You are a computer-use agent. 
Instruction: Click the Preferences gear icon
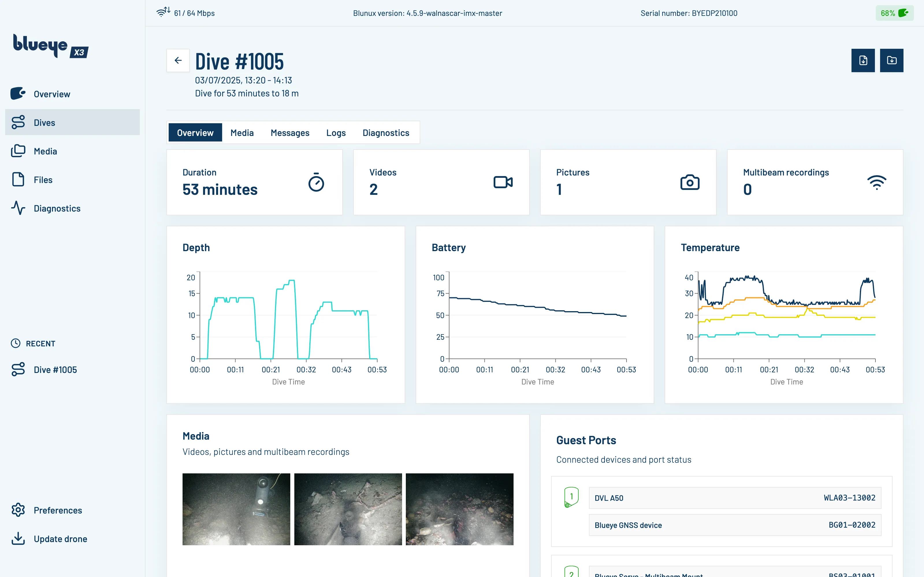click(x=18, y=510)
